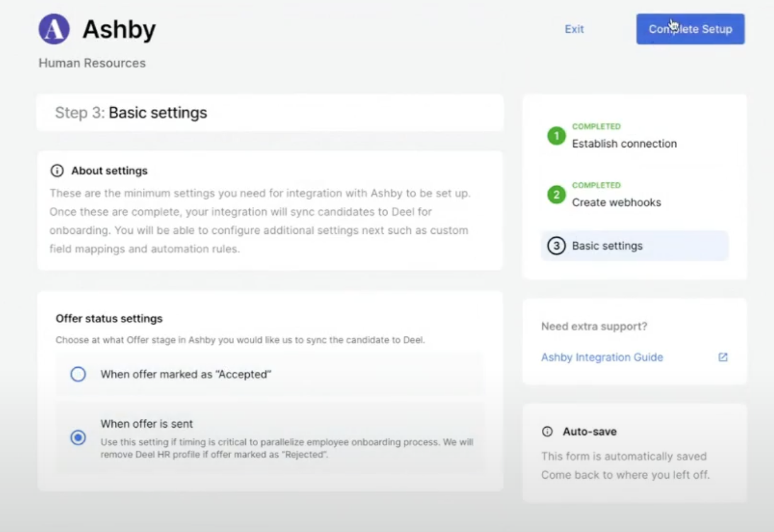Click the "Use this setting if timing" description
This screenshot has width=774, height=532.
(287, 448)
